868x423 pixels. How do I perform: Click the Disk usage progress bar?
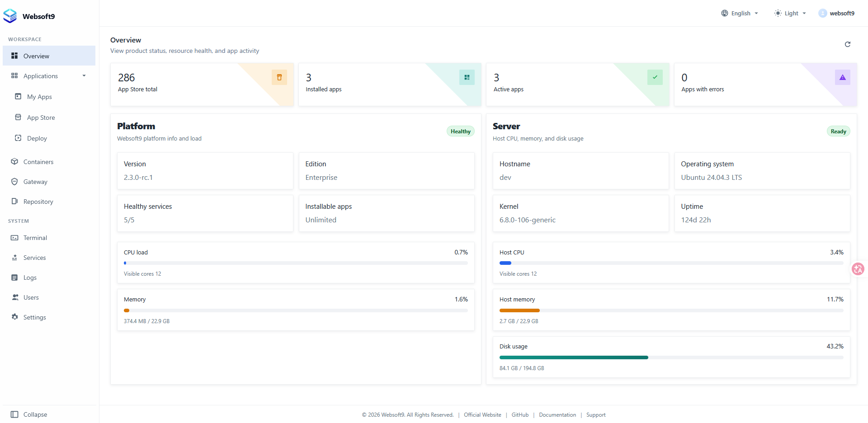pyautogui.click(x=671, y=357)
